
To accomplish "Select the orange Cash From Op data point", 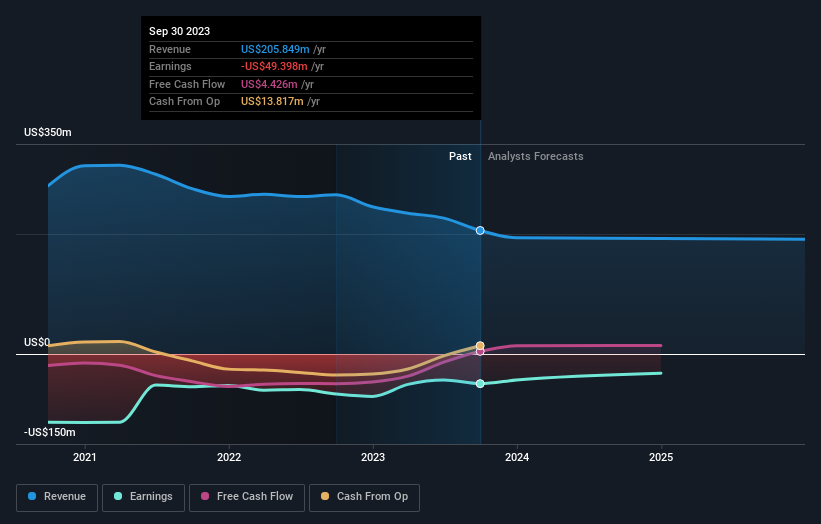I will click(x=480, y=345).
